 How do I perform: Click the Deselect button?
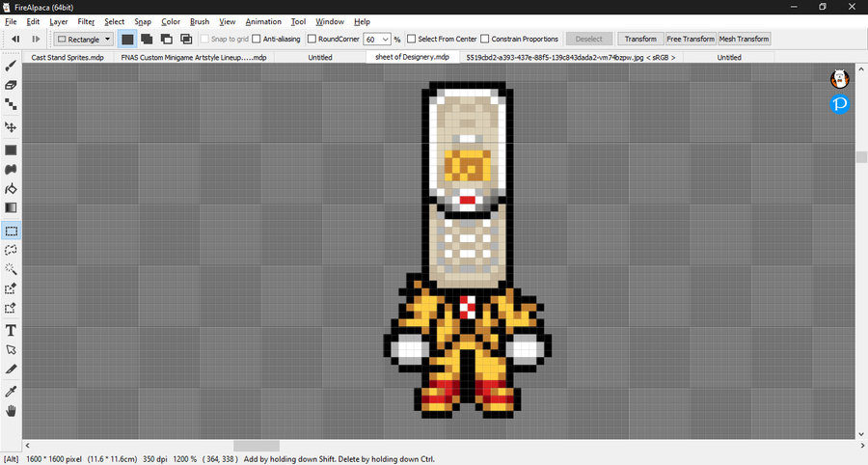[x=589, y=39]
